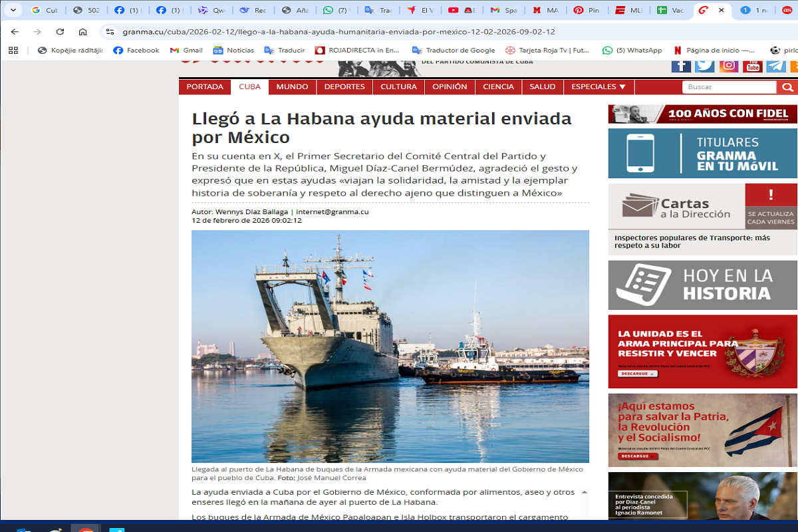Click the Twitter bird icon in the header

point(704,66)
